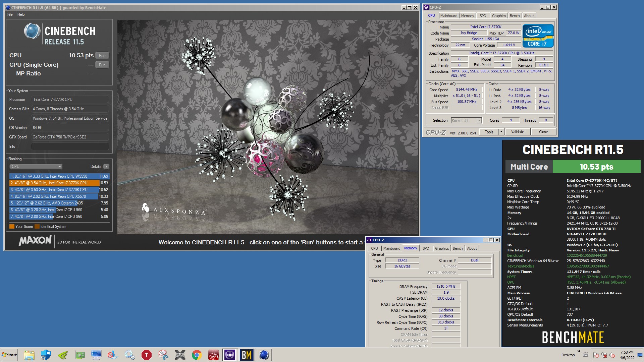
Task: Open the network disconnected tray icon
Action: pyautogui.click(x=604, y=355)
